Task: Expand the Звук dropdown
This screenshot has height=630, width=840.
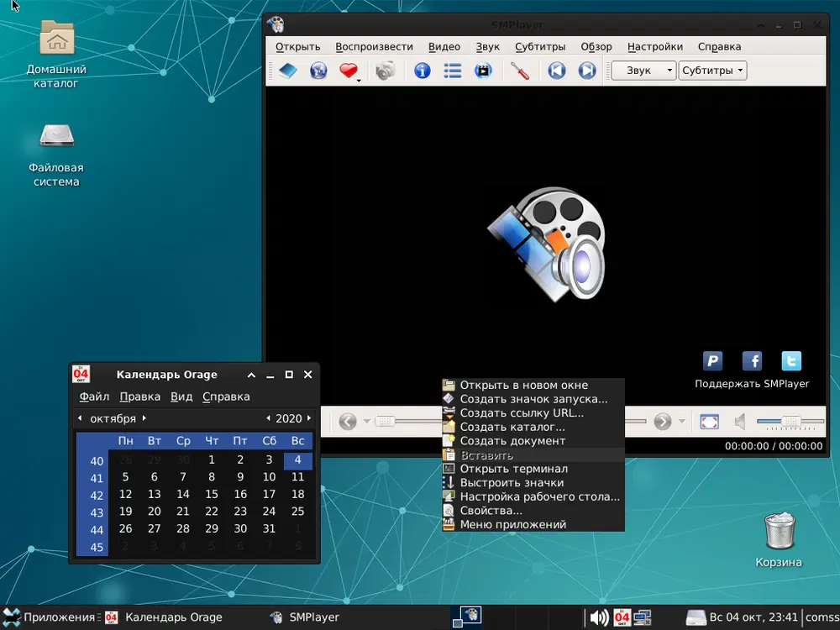Action: (x=643, y=71)
